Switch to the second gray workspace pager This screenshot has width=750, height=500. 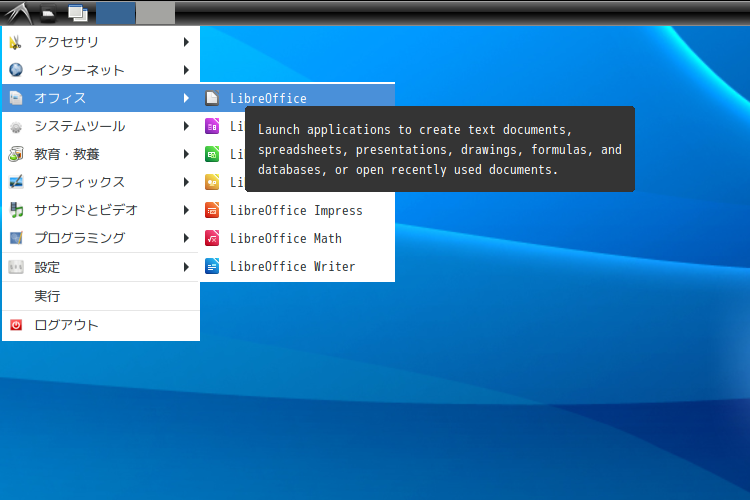coord(155,13)
